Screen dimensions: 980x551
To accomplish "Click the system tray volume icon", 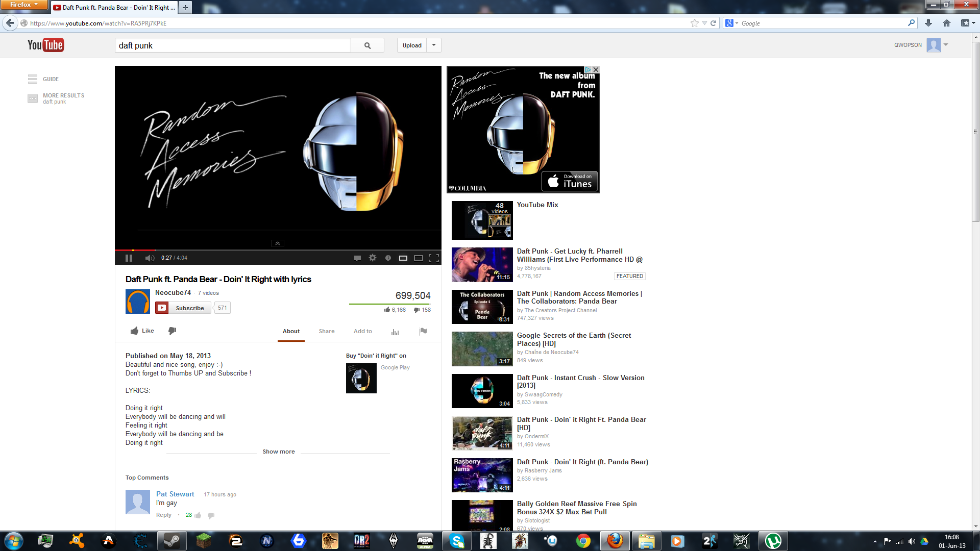I will pos(912,541).
